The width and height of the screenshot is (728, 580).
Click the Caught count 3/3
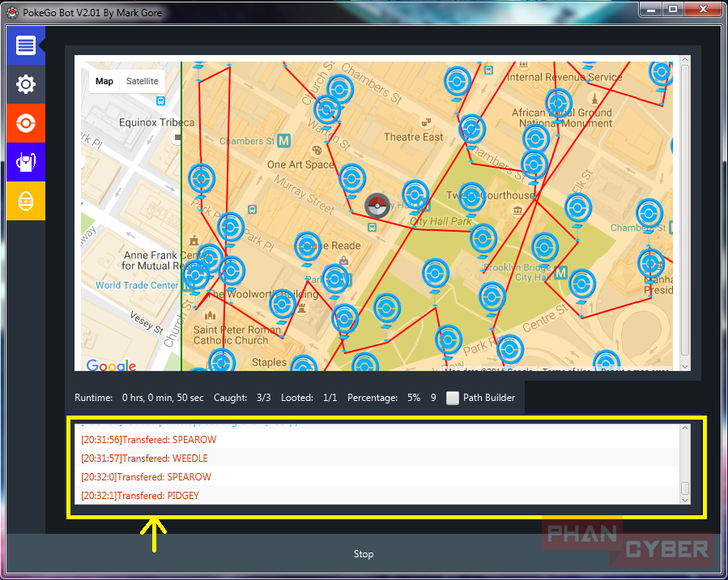[x=264, y=398]
